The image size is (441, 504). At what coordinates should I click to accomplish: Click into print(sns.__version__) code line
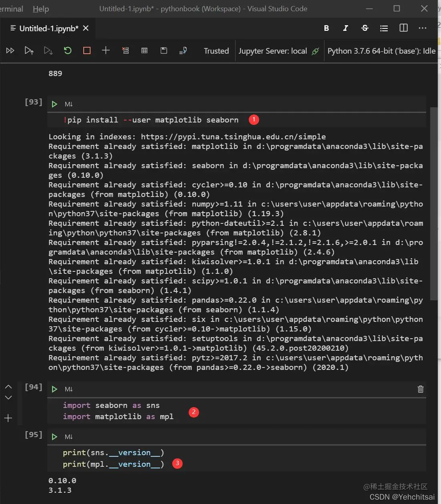[113, 452]
